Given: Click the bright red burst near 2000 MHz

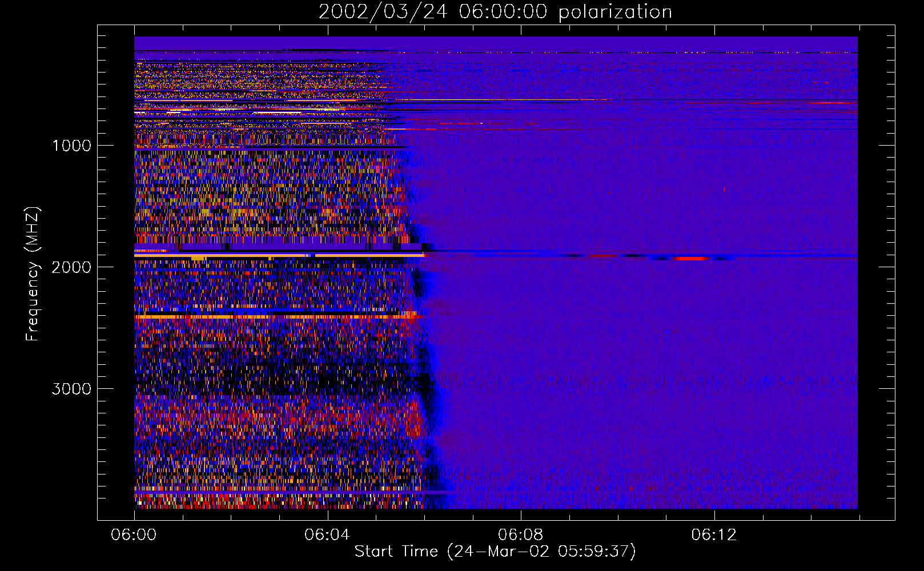Looking at the screenshot, I should tap(692, 259).
